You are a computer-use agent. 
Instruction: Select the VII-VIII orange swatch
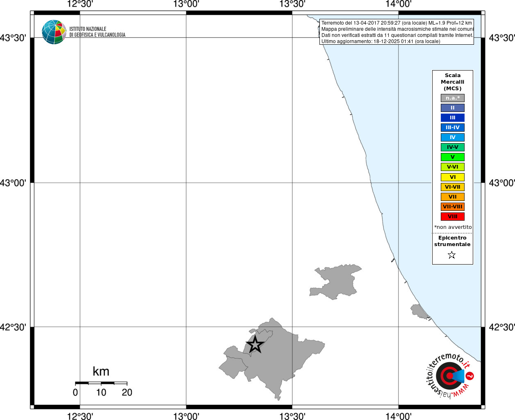click(x=453, y=207)
